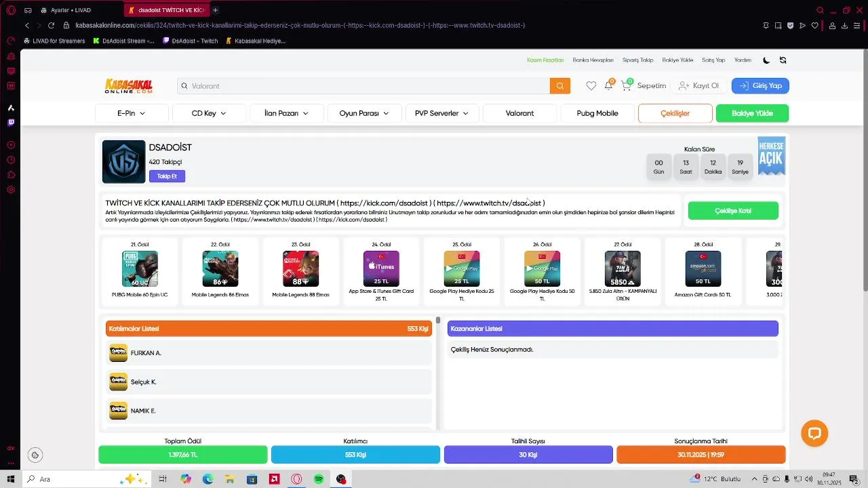
Task: Click the site search input field
Action: click(x=364, y=86)
